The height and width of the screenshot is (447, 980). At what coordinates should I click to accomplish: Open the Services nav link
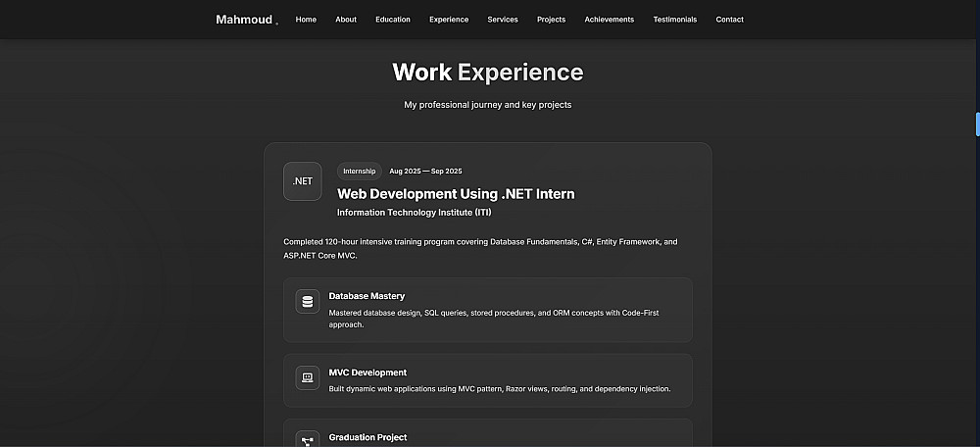pyautogui.click(x=503, y=20)
